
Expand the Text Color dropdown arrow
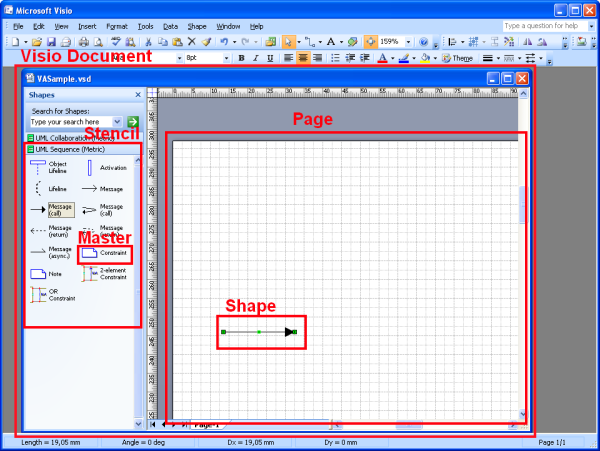coord(393,58)
